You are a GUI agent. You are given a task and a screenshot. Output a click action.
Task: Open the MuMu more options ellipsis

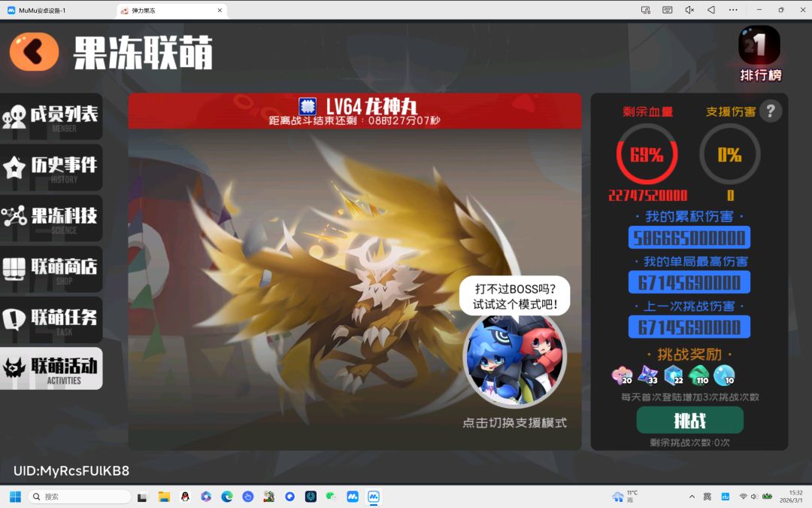tap(733, 10)
